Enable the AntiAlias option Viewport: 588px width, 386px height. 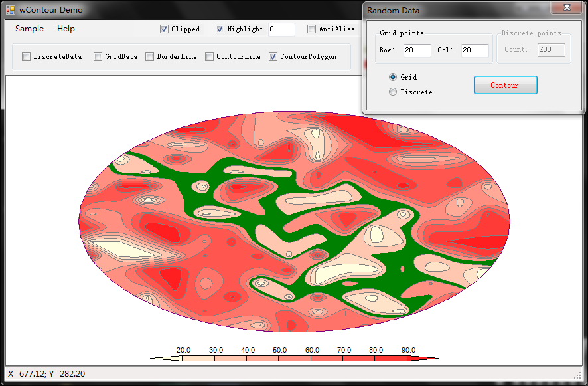(x=311, y=29)
